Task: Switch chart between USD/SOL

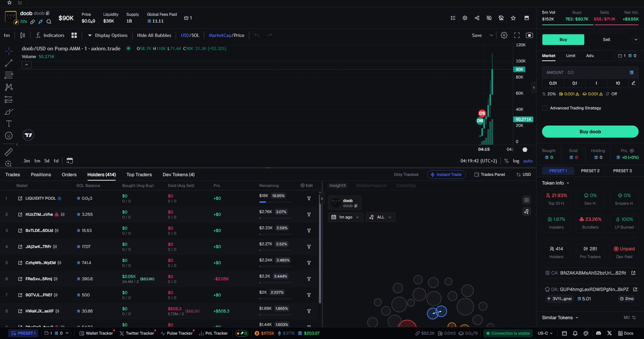Action: tap(190, 35)
